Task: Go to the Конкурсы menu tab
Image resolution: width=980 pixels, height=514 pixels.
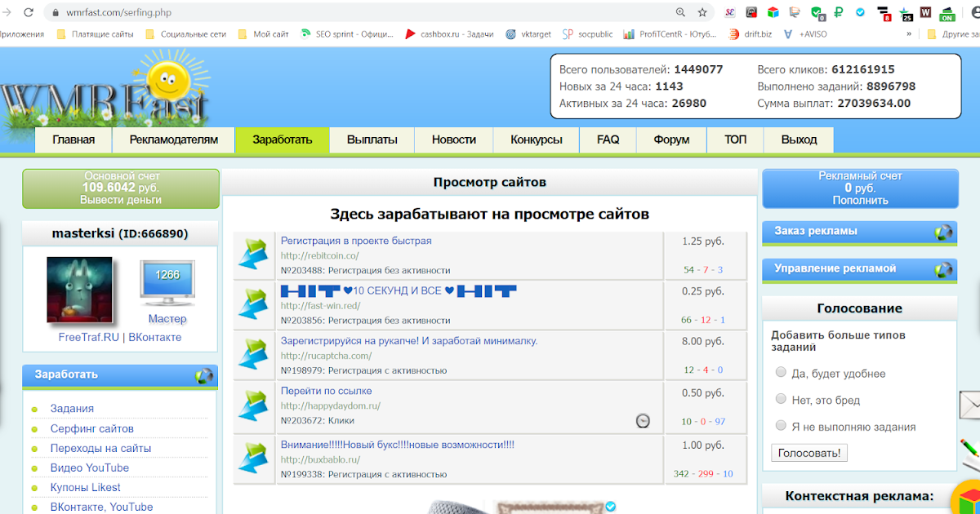Action: 536,140
